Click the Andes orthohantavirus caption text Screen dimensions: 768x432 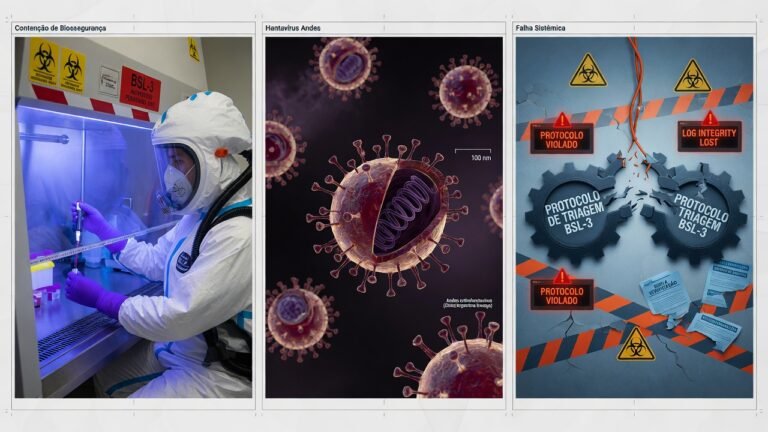coord(468,303)
